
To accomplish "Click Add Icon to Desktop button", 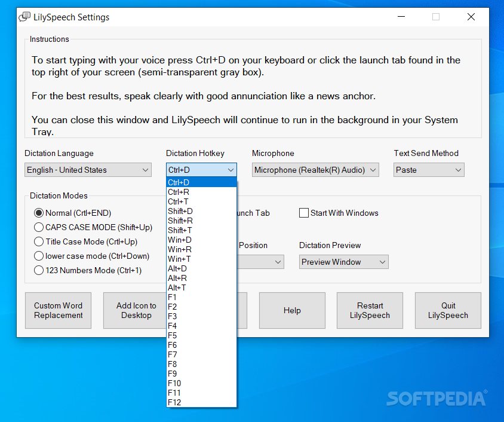I will tap(135, 310).
